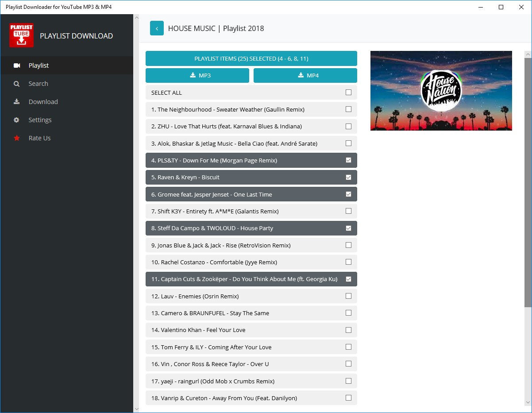Check the SELECT ALL checkbox
The width and height of the screenshot is (532, 413).
click(x=348, y=93)
